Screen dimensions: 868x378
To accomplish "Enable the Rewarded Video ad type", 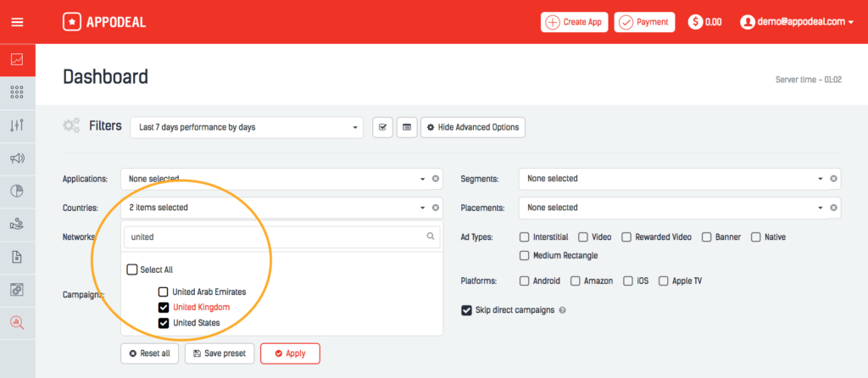I will click(x=626, y=237).
